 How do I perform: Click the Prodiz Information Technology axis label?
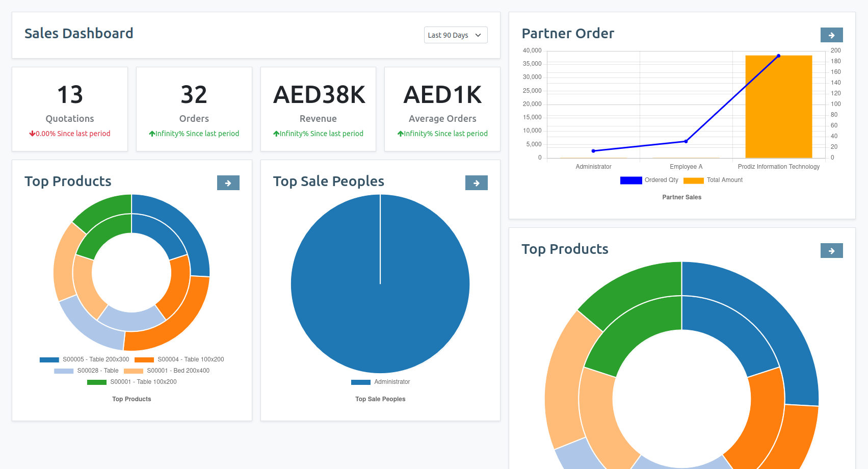pos(778,167)
